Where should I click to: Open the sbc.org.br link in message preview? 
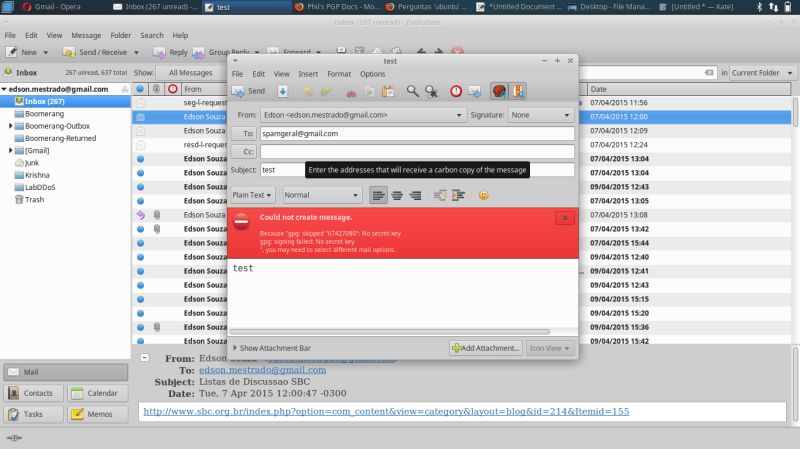pos(386,411)
